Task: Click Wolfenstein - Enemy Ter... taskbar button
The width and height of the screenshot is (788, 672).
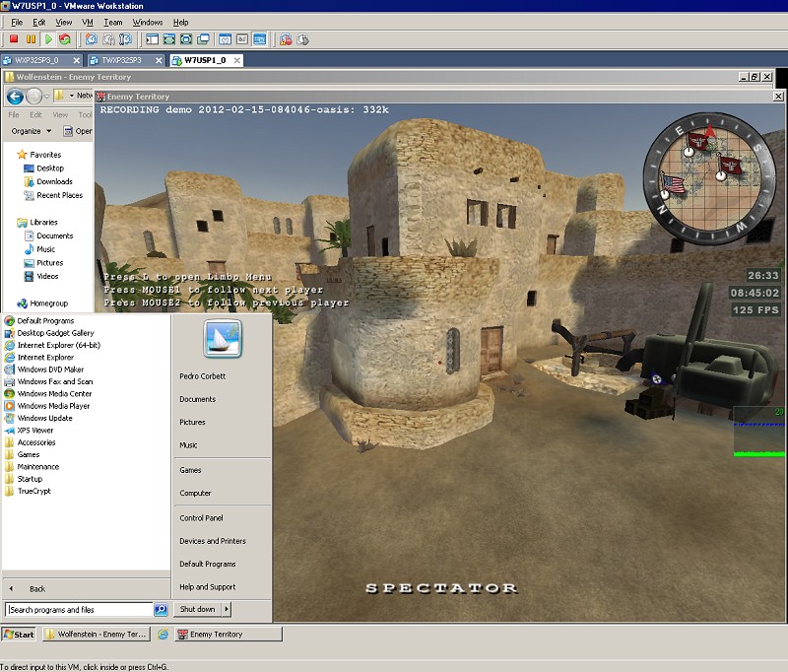Action: (x=96, y=635)
